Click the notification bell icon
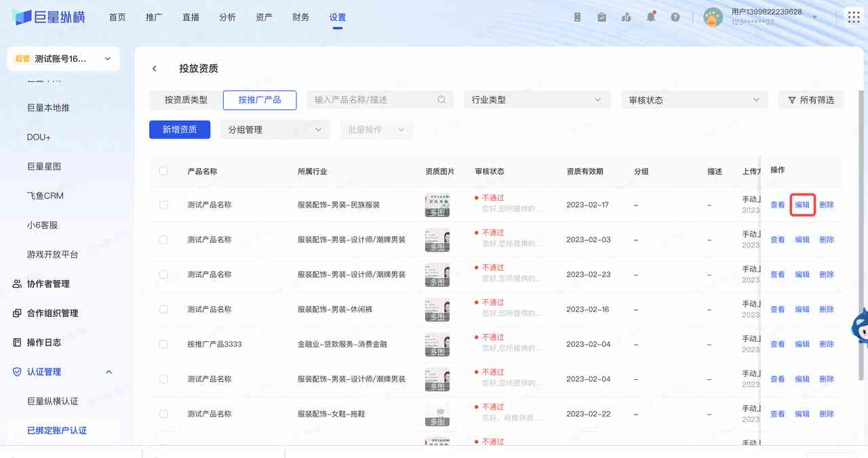The width and height of the screenshot is (868, 458). coord(650,17)
